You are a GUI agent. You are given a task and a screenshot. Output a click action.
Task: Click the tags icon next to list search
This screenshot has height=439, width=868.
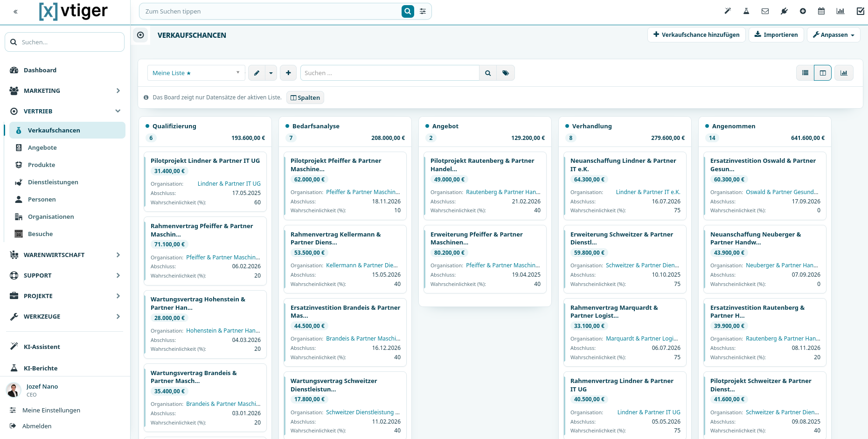pyautogui.click(x=506, y=73)
